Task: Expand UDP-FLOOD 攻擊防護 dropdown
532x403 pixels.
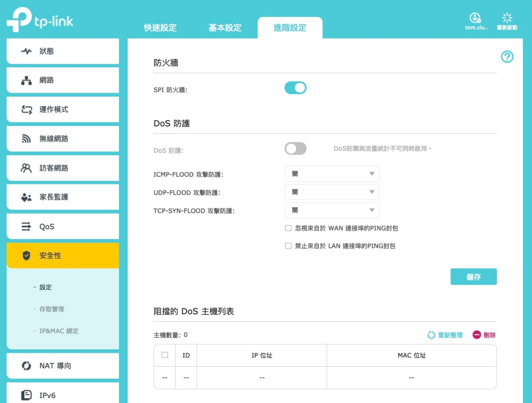Action: coord(332,192)
